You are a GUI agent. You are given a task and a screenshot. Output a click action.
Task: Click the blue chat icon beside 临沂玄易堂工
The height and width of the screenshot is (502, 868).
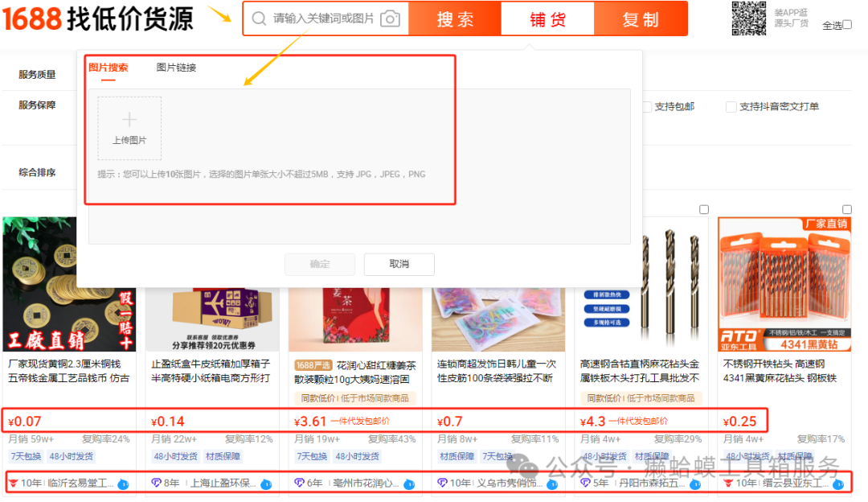coord(124,483)
